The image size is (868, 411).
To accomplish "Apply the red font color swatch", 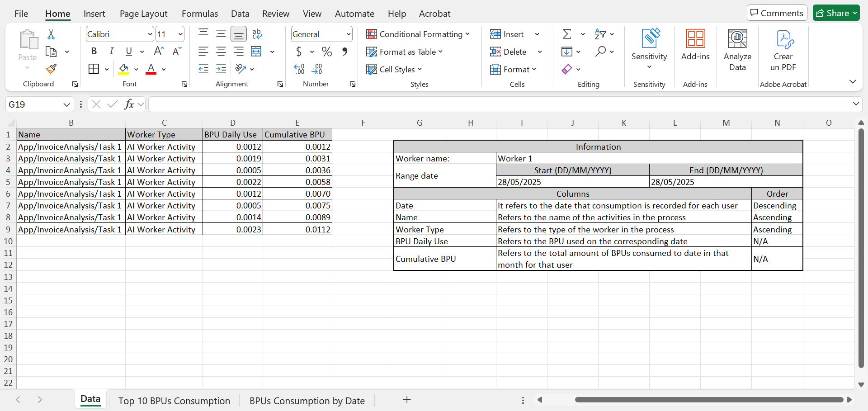I will 151,69.
